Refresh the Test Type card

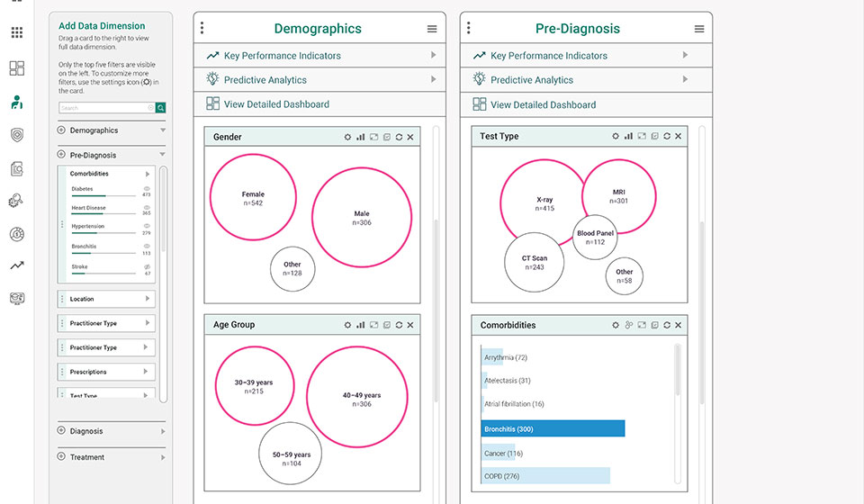(x=667, y=136)
